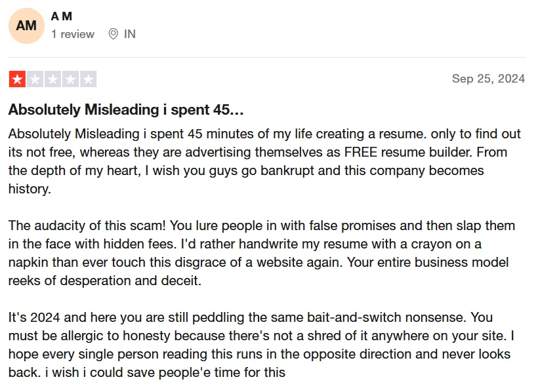Click the fifth grey star

coord(88,79)
